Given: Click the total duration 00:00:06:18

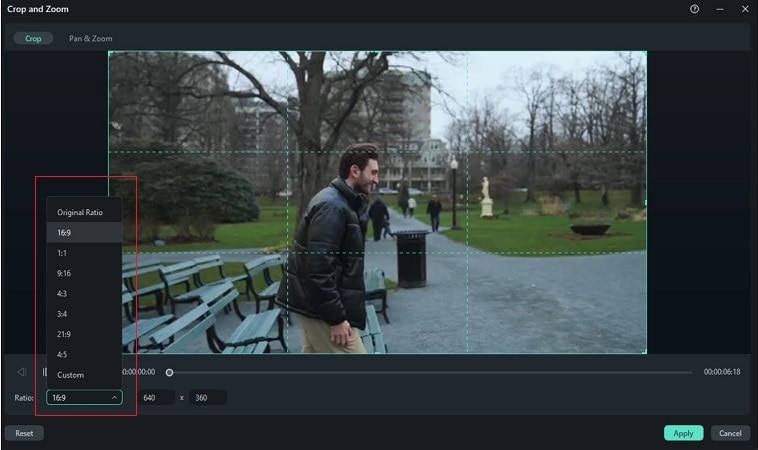Looking at the screenshot, I should coord(721,372).
